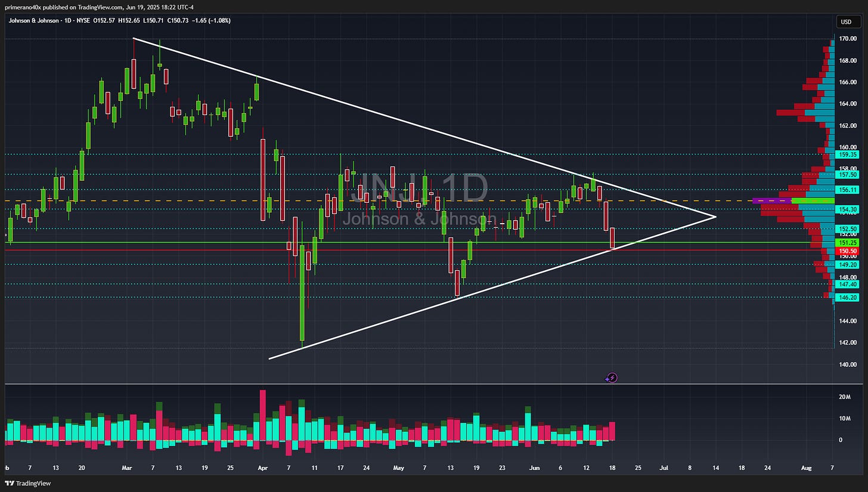The image size is (868, 492).
Task: Click the Aug label on the time axis
Action: 807,468
